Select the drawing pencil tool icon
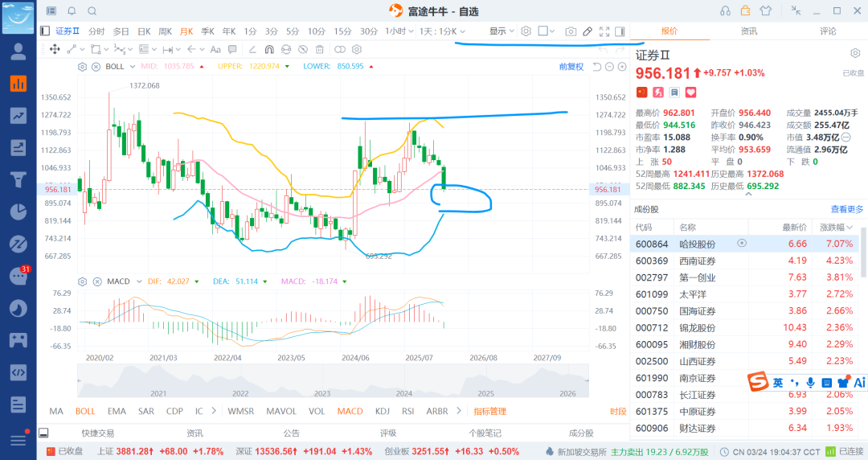 [x=588, y=31]
